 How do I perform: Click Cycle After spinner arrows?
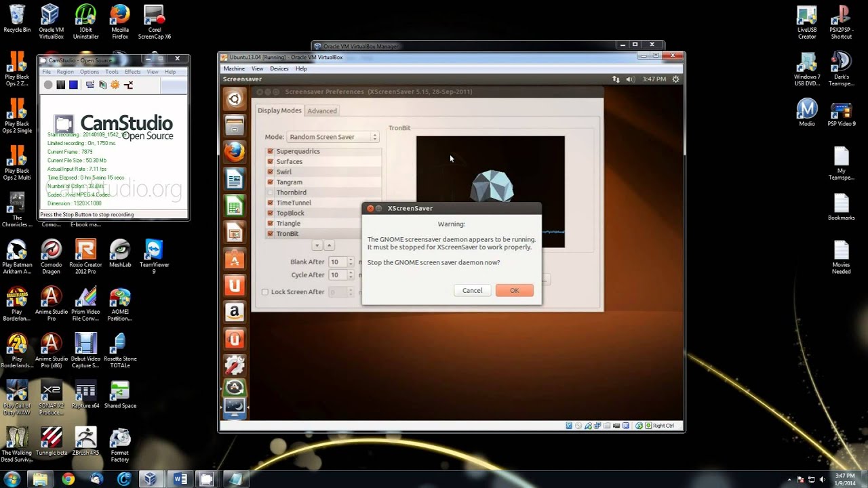[x=351, y=275]
